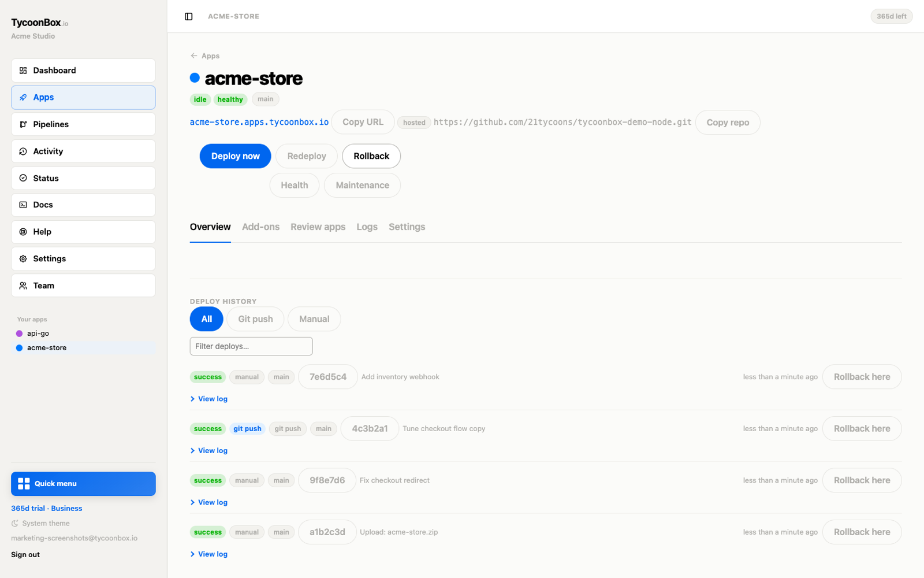Switch to the app Settings tab
The image size is (924, 578).
point(407,227)
